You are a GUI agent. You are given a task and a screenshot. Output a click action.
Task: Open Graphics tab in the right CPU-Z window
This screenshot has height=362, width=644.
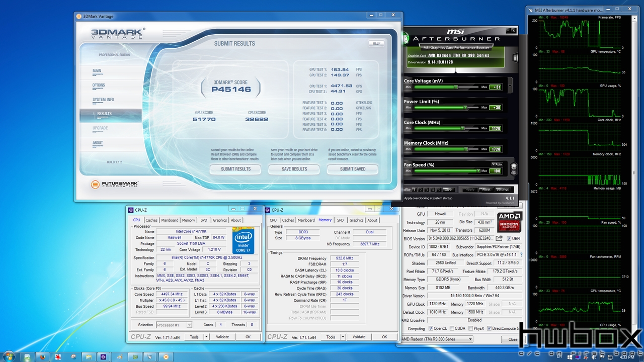356,220
